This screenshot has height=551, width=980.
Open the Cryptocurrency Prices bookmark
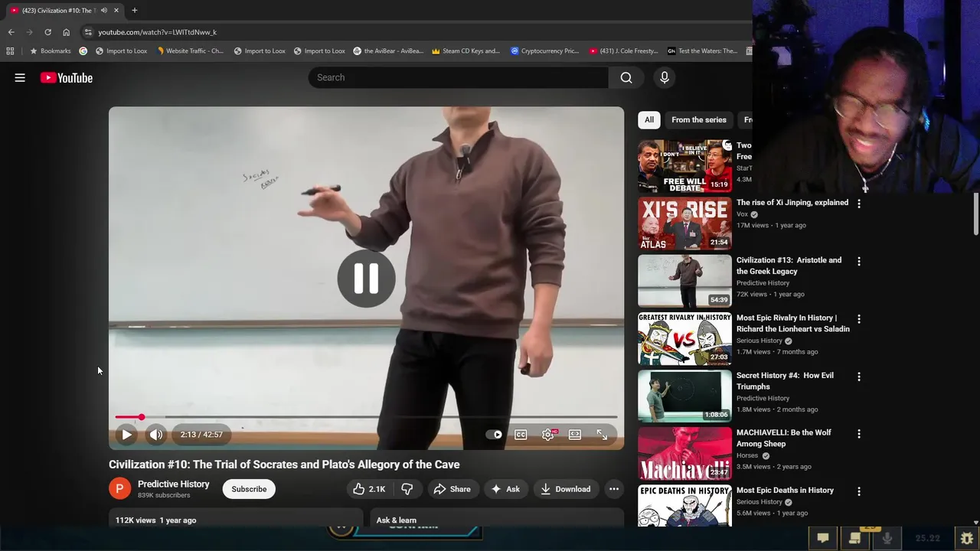545,51
